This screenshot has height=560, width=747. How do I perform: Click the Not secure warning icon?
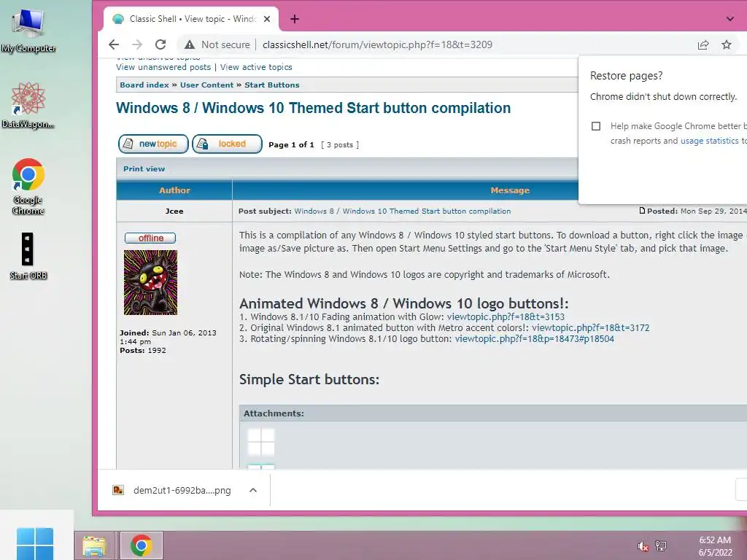pyautogui.click(x=190, y=44)
